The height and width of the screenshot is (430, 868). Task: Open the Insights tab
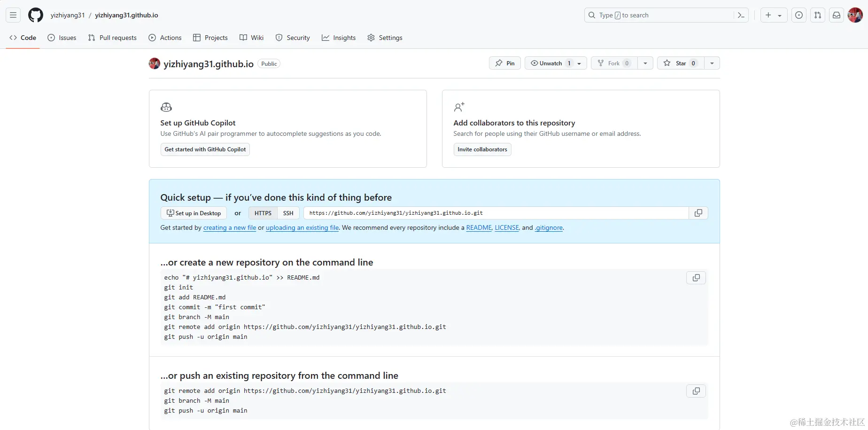tap(339, 38)
